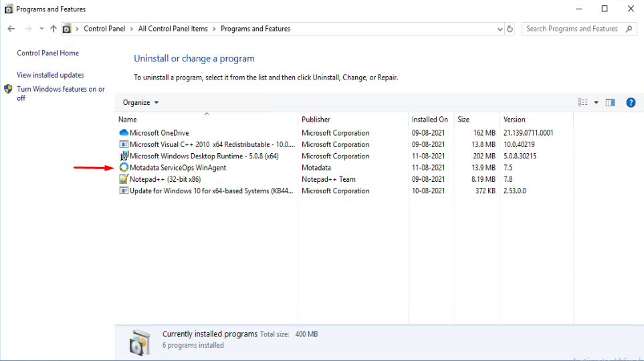Click the Microsoft OneDrive cloud icon

(x=124, y=132)
